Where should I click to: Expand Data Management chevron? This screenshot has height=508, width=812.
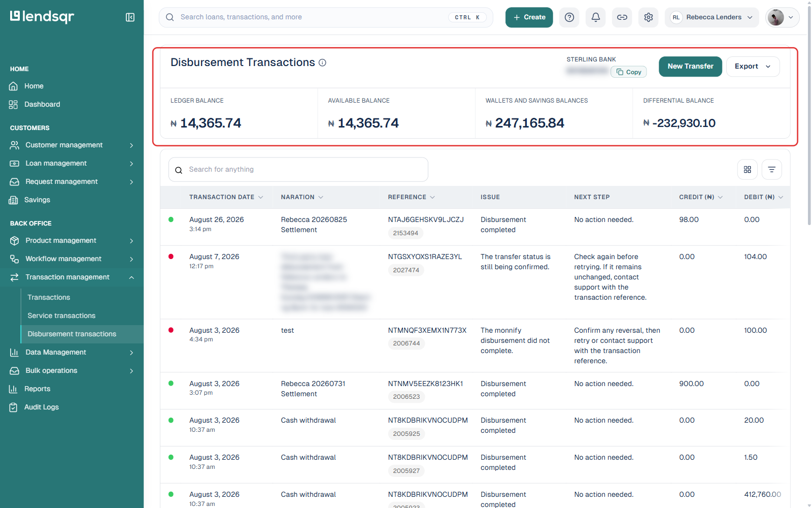click(x=131, y=353)
